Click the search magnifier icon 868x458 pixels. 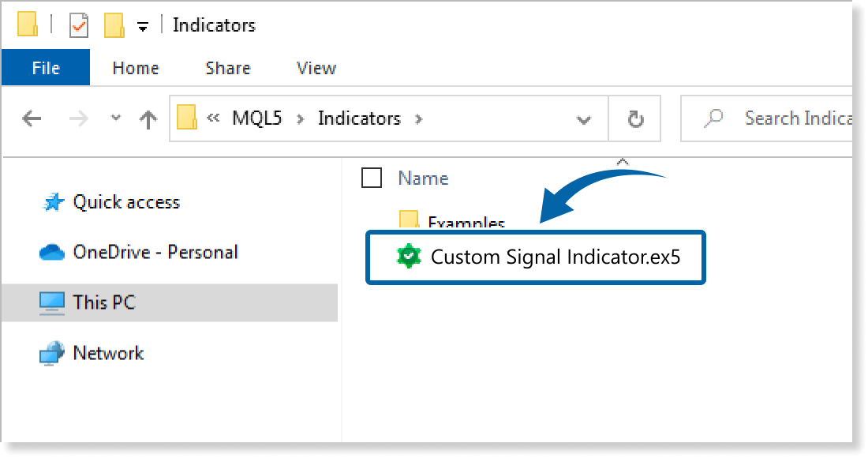[x=713, y=118]
